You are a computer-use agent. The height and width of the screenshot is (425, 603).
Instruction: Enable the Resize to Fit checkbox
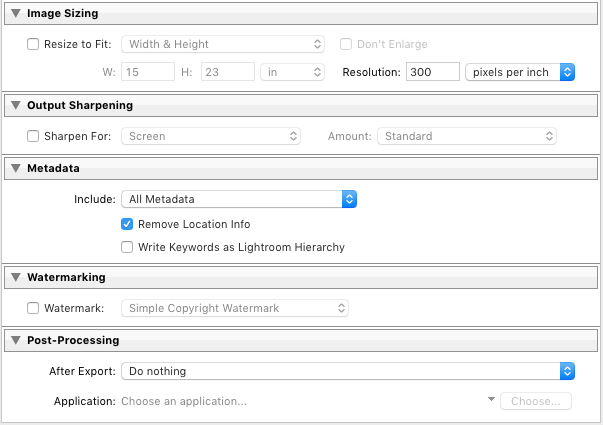pyautogui.click(x=33, y=44)
